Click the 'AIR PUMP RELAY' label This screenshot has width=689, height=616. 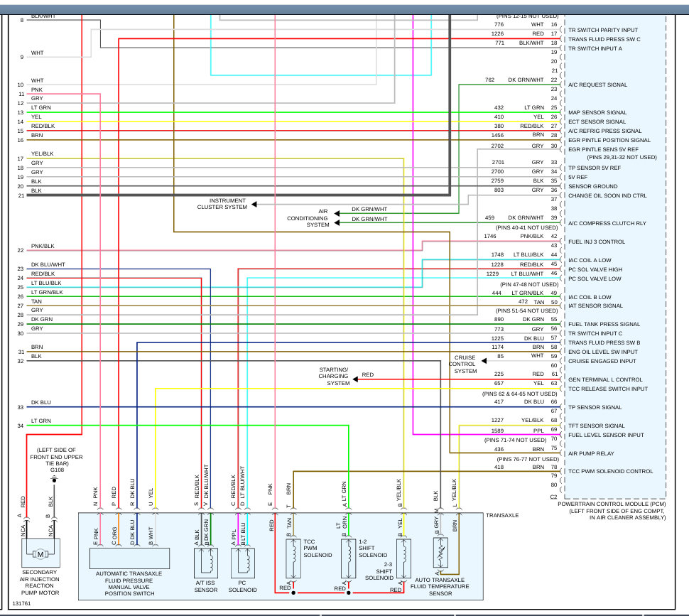coord(591,453)
